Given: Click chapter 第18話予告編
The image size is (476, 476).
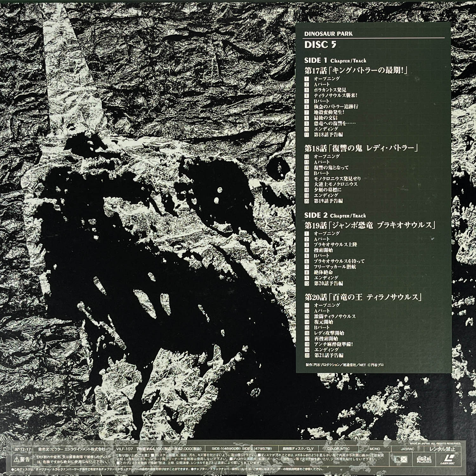Looking at the screenshot, I should click(328, 134).
